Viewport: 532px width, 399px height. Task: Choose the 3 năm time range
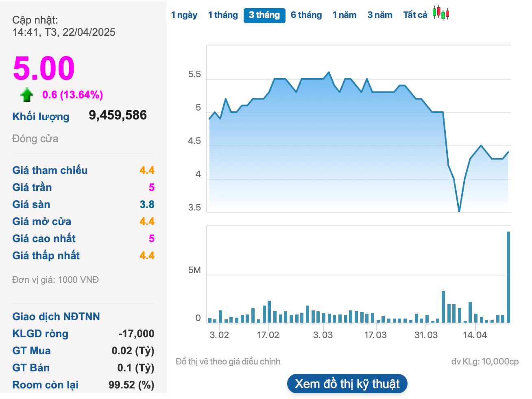tap(380, 15)
